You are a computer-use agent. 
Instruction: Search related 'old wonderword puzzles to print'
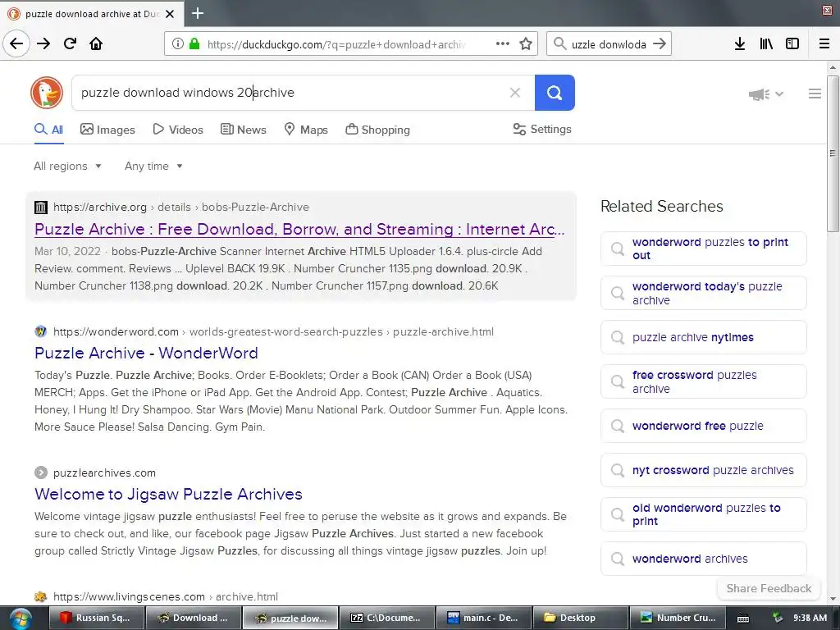click(703, 514)
